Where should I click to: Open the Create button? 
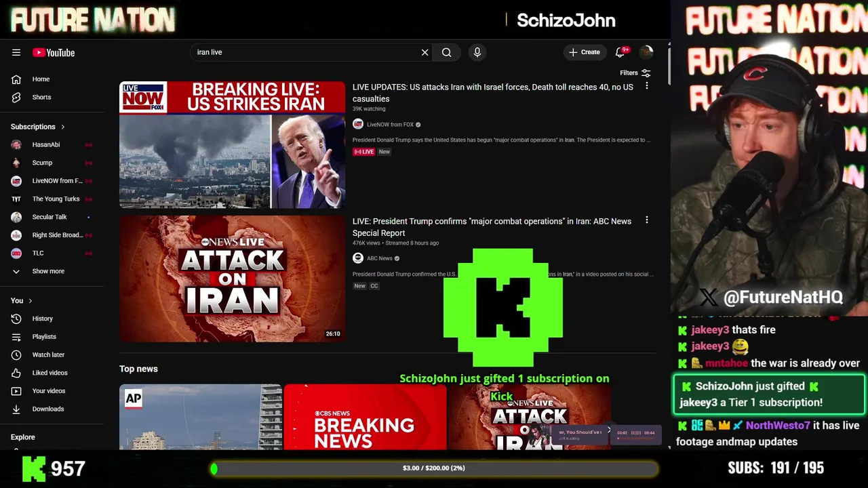tap(584, 52)
